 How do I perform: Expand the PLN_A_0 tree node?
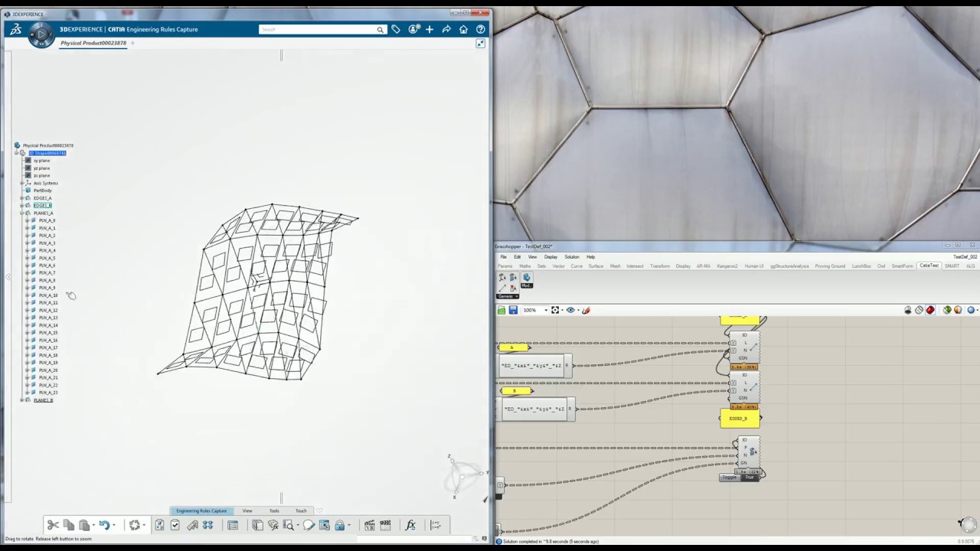tap(28, 220)
